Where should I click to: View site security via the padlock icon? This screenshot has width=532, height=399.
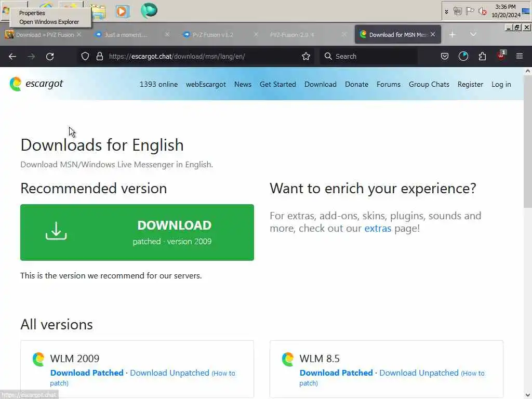click(99, 56)
